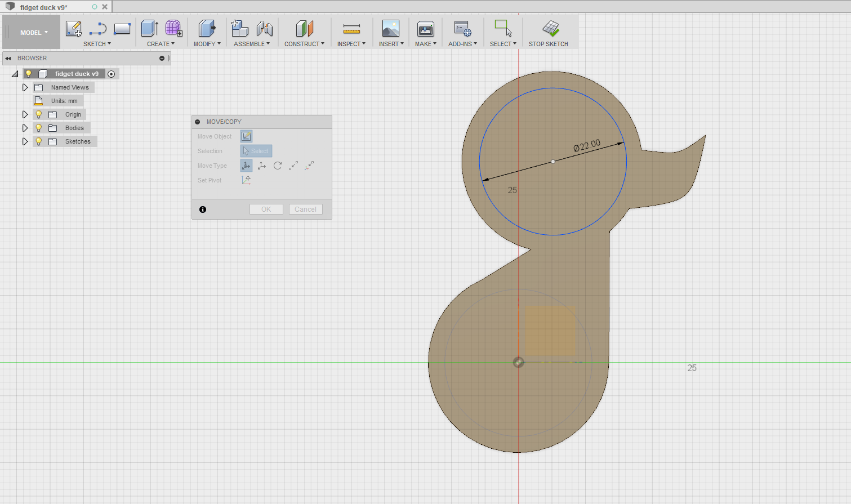
Task: Open the Modify dropdown menu
Action: [x=207, y=44]
